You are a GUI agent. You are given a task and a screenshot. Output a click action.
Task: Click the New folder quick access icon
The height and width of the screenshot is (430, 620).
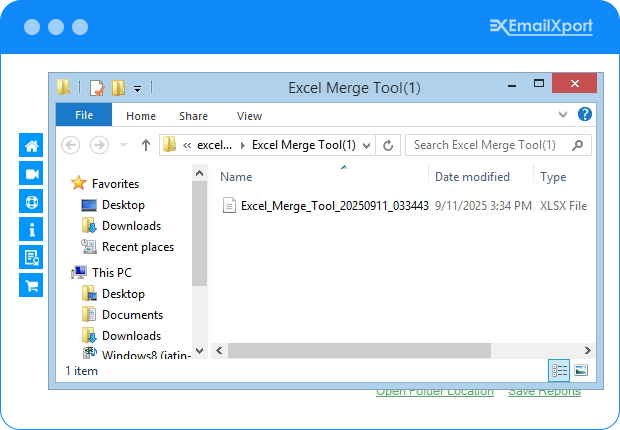118,88
